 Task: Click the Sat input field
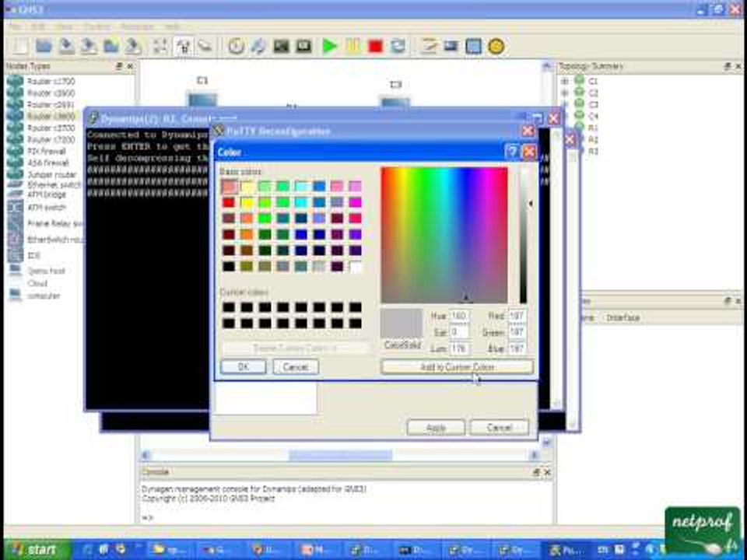pos(459,332)
